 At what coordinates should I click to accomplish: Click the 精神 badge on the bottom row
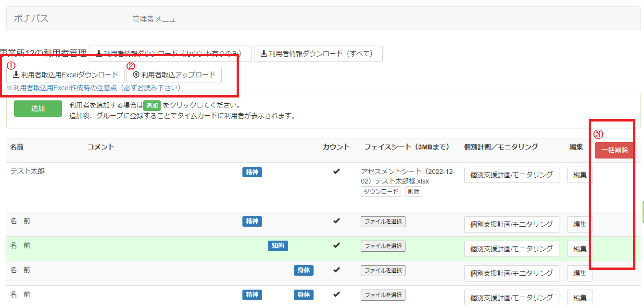[252, 295]
